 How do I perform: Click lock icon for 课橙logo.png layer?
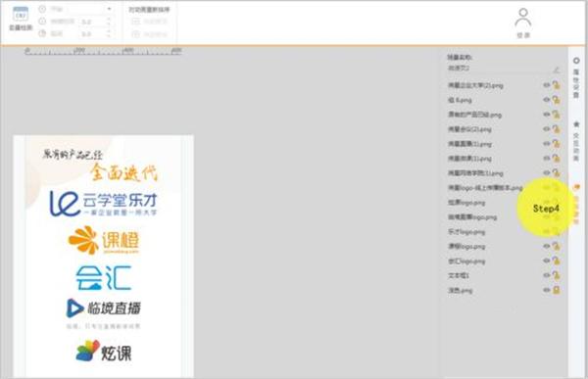(x=556, y=246)
